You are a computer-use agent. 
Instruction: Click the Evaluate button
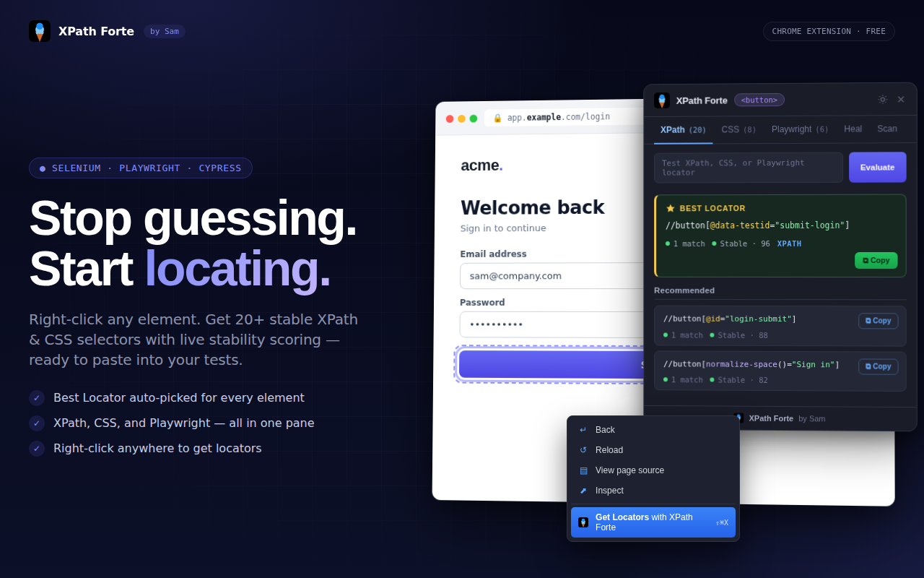(877, 167)
